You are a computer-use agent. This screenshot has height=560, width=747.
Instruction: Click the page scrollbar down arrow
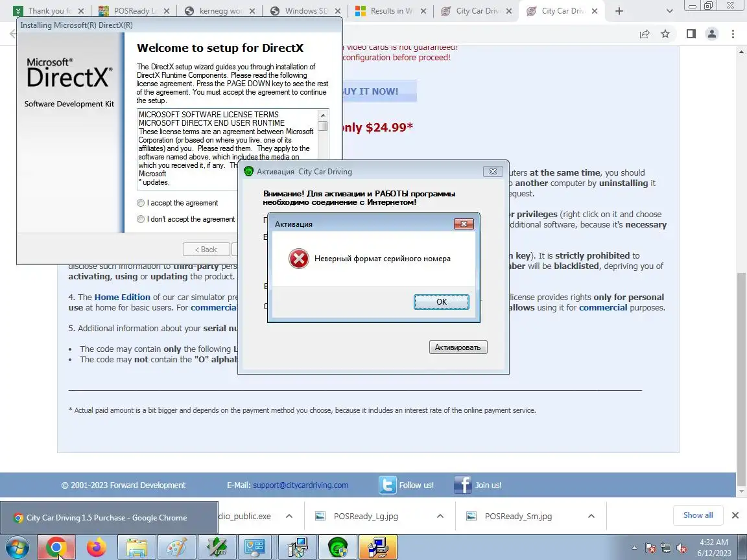click(742, 491)
